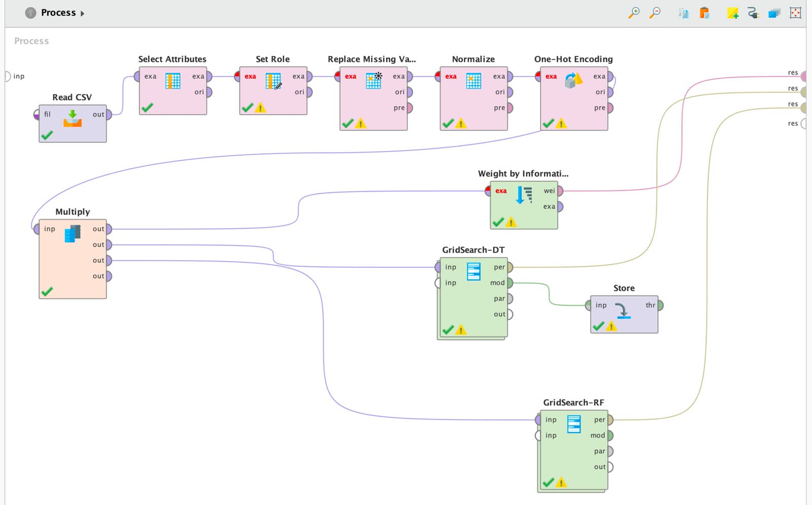The width and height of the screenshot is (812, 505).
Task: Open the warning on Store operator
Action: (x=612, y=327)
